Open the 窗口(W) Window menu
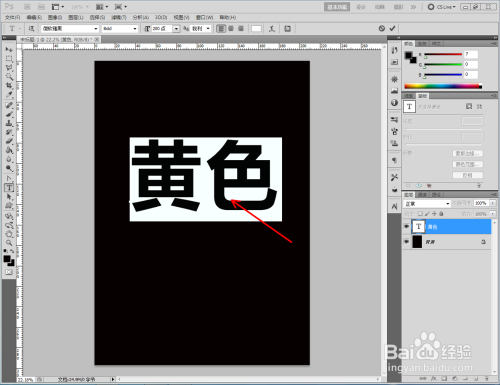The width and height of the screenshot is (500, 385). point(204,17)
